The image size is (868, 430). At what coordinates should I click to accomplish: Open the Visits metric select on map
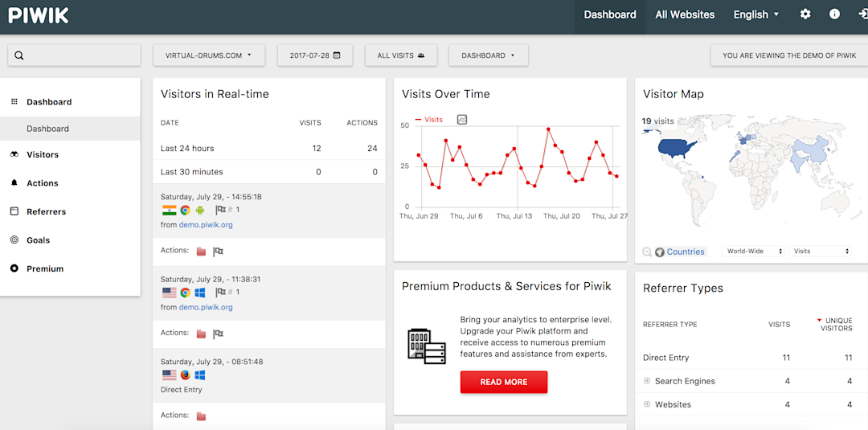pos(820,252)
